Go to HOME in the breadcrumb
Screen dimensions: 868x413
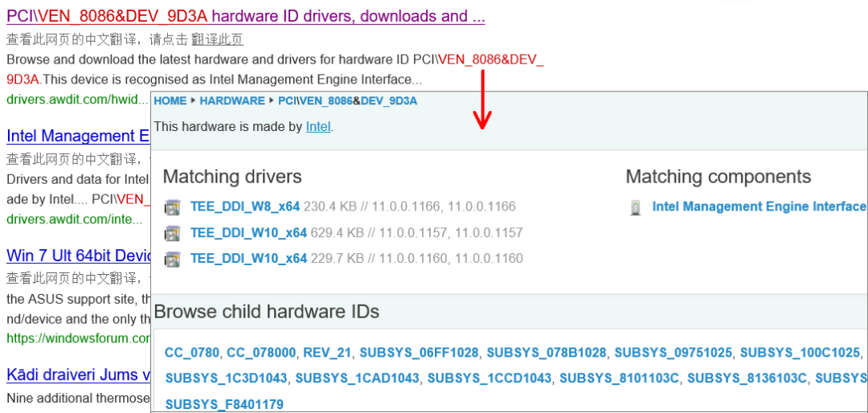coord(170,101)
